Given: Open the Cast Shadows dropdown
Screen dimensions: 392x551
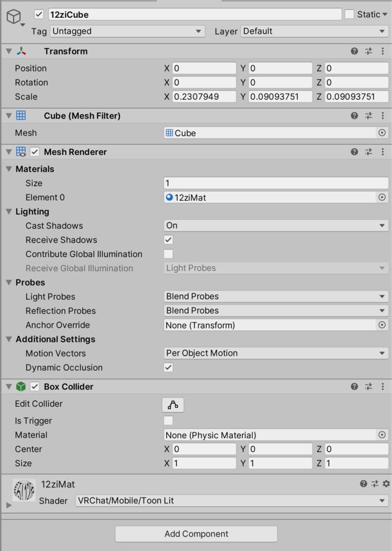Looking at the screenshot, I should [x=276, y=225].
